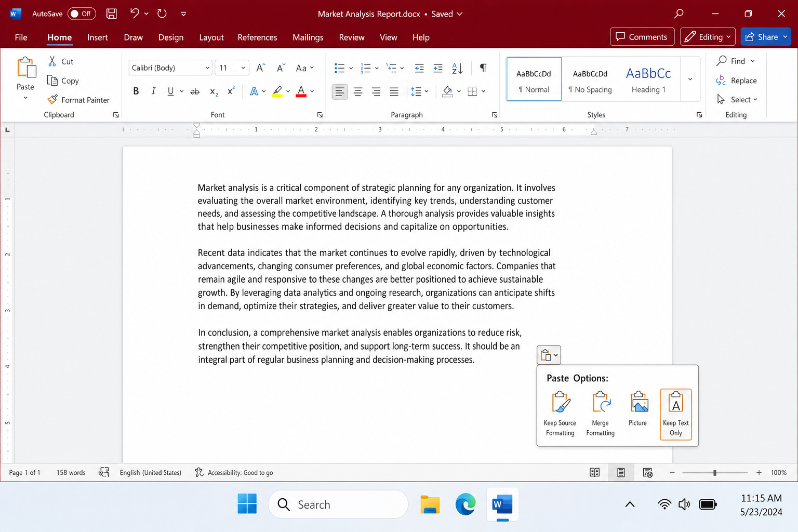Screen dimensions: 798x532
Task: Open the Paste dropdown arrow under Paste
Action: click(25, 98)
